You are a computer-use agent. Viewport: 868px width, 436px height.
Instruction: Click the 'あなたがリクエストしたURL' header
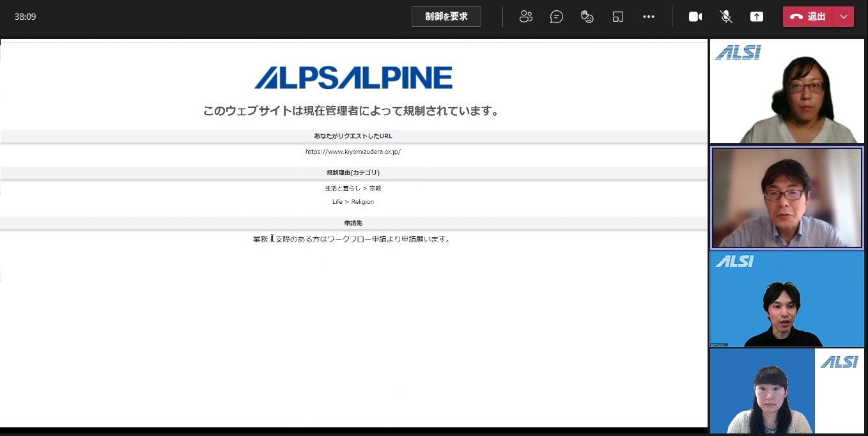353,136
